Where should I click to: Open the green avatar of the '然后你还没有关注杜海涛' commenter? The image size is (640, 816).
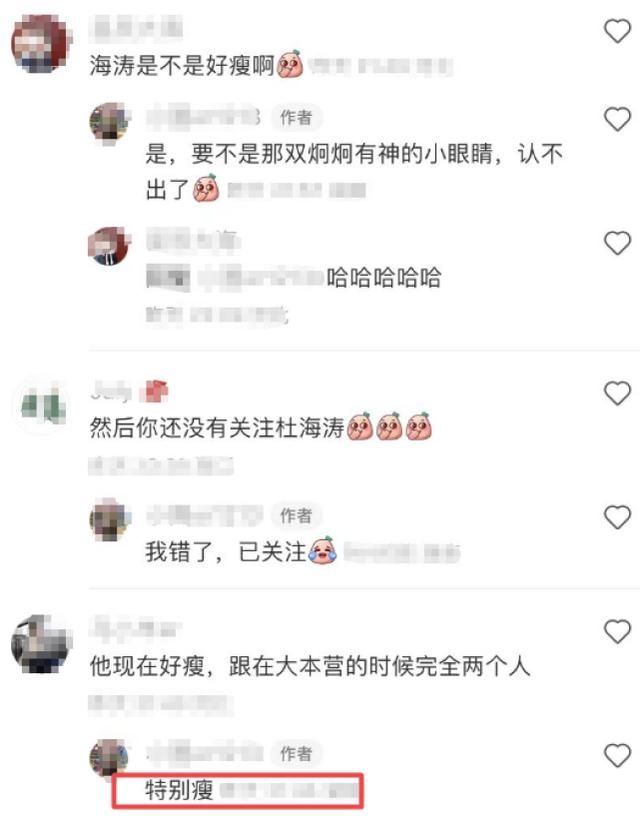[42, 405]
